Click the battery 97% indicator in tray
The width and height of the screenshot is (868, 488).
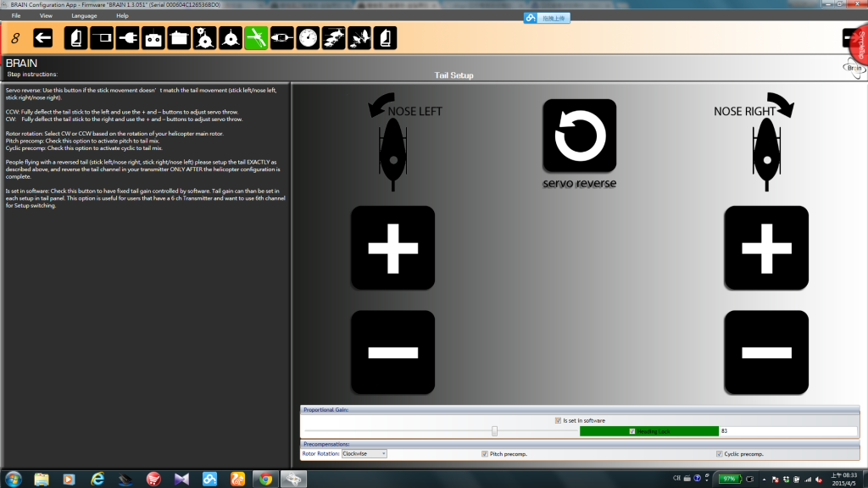click(731, 479)
